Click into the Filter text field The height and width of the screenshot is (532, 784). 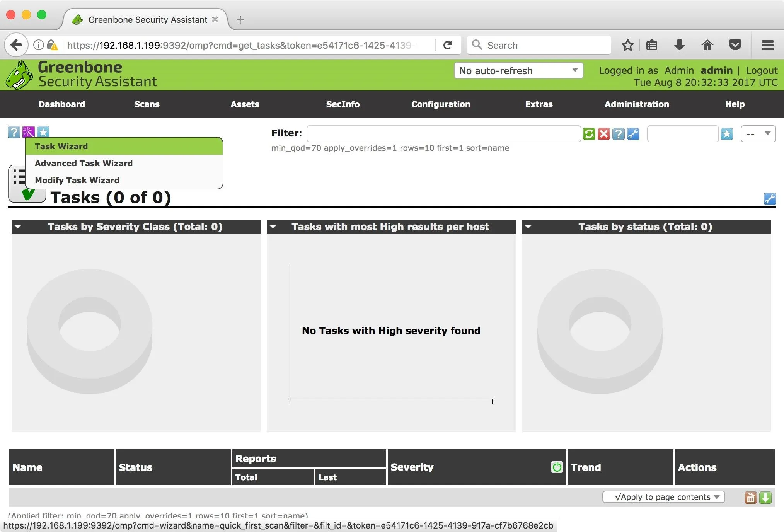444,134
